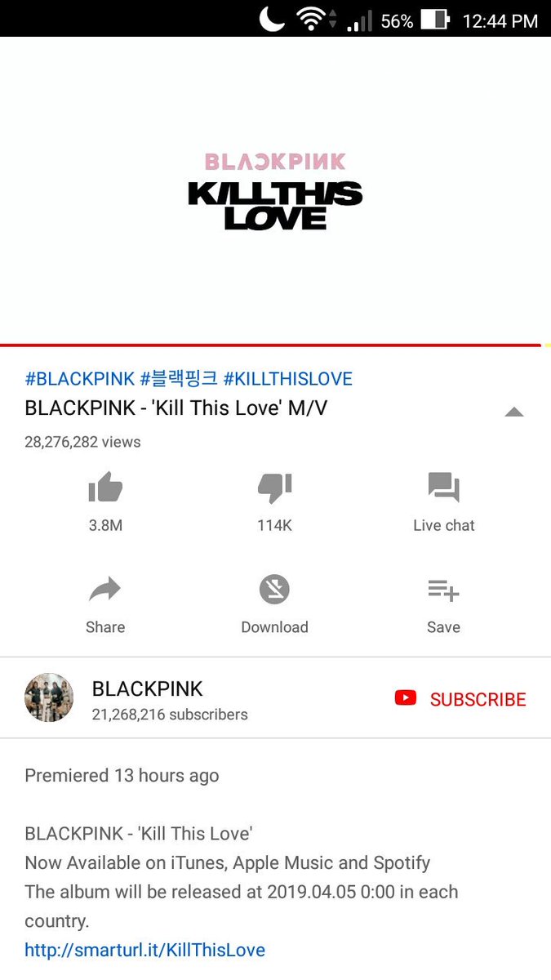Collapse the video description with the arrow

[513, 412]
